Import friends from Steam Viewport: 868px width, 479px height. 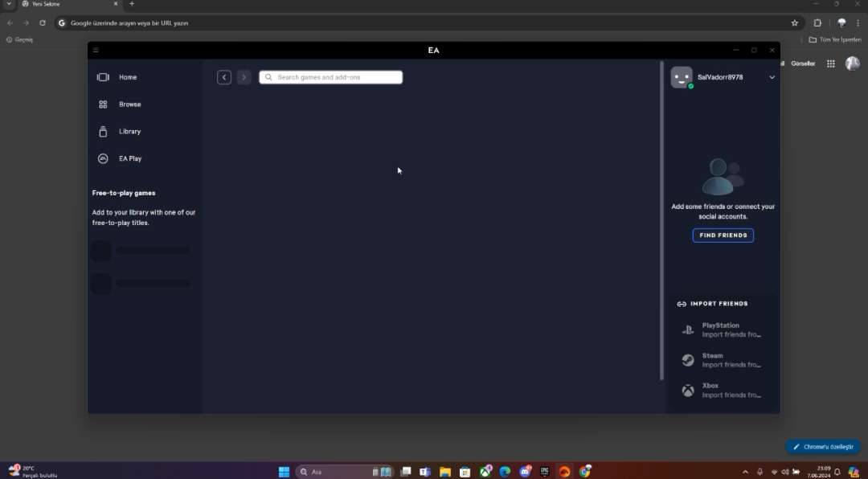pyautogui.click(x=723, y=361)
